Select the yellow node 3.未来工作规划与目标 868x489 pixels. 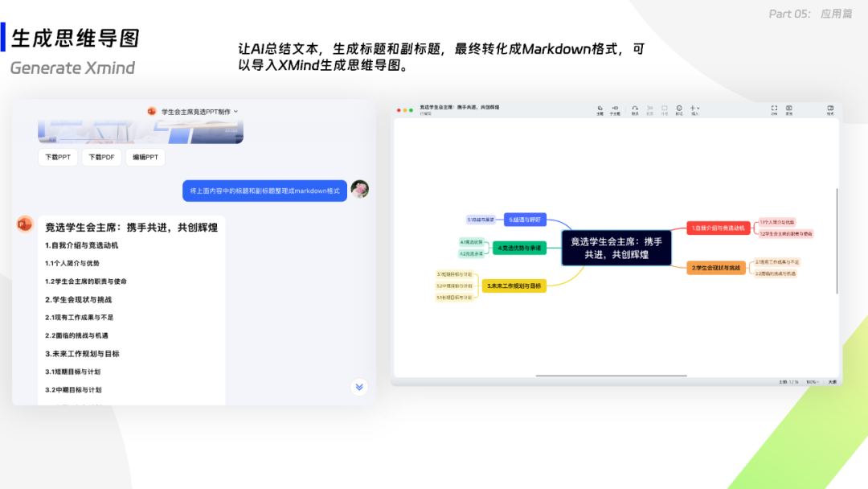tap(514, 286)
